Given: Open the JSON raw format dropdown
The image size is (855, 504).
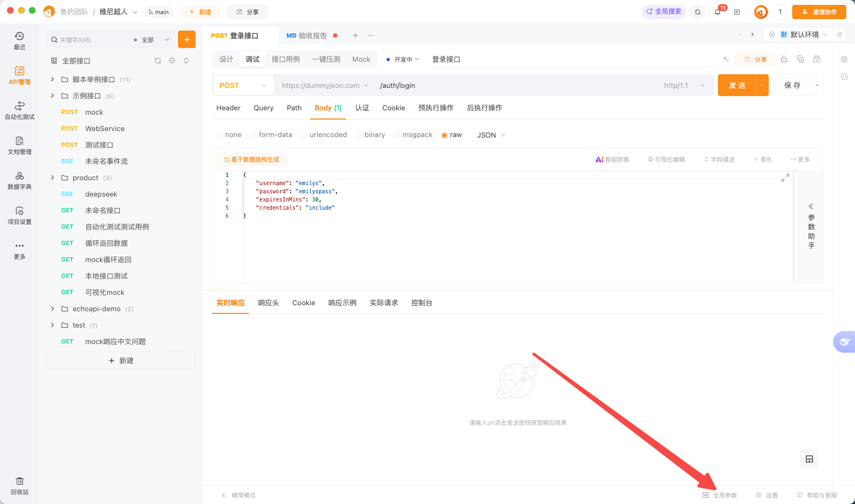Looking at the screenshot, I should click(x=491, y=135).
